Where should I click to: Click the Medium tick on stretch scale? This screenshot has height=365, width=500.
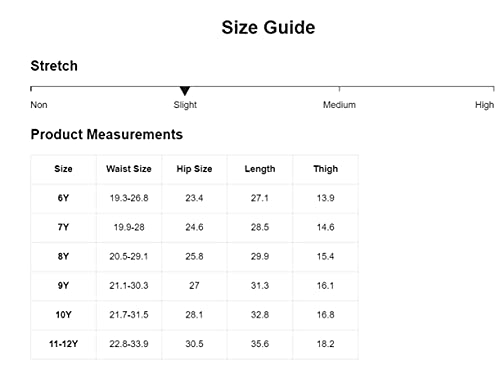tap(339, 89)
